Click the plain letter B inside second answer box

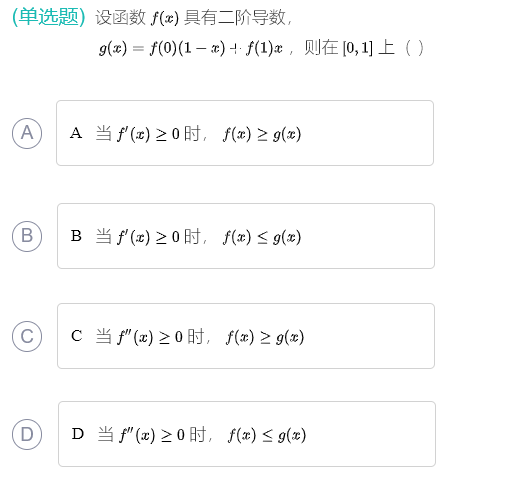(76, 236)
